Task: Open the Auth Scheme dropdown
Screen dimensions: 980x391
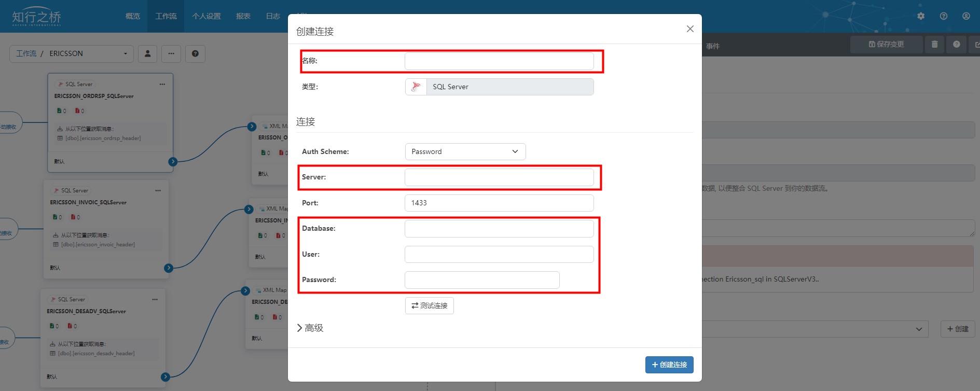Action: point(465,151)
